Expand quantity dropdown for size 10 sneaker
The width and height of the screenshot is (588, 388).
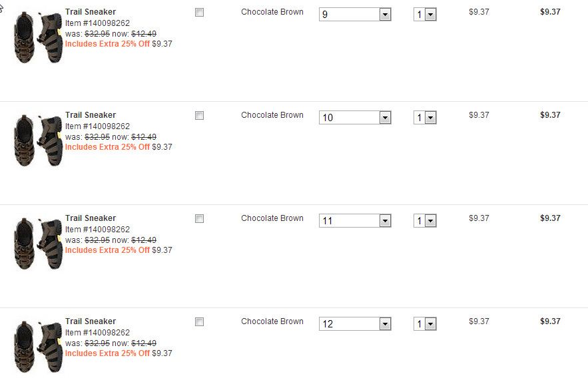[x=425, y=118]
